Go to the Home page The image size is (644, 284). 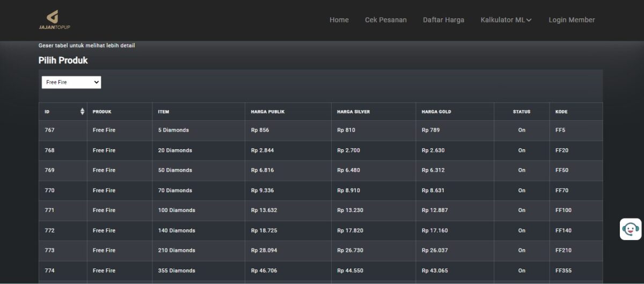click(x=339, y=20)
